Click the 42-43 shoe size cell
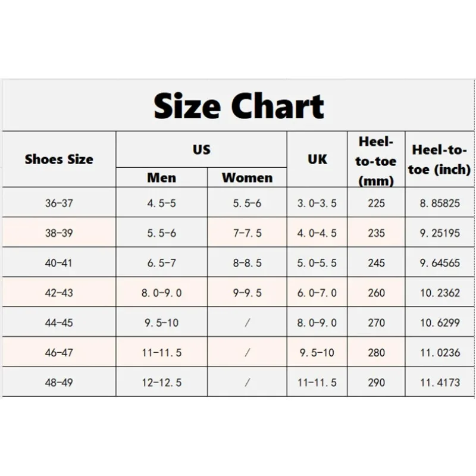This screenshot has height=476, width=476. click(59, 293)
